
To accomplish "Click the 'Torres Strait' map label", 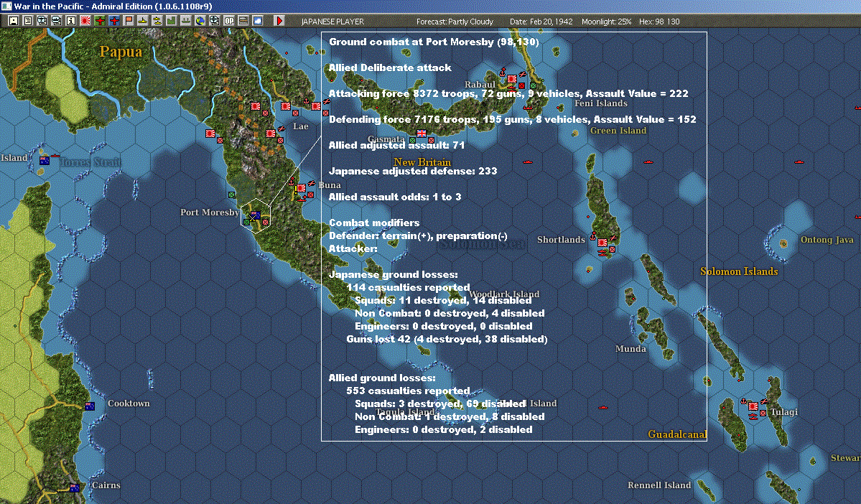I will 90,162.
